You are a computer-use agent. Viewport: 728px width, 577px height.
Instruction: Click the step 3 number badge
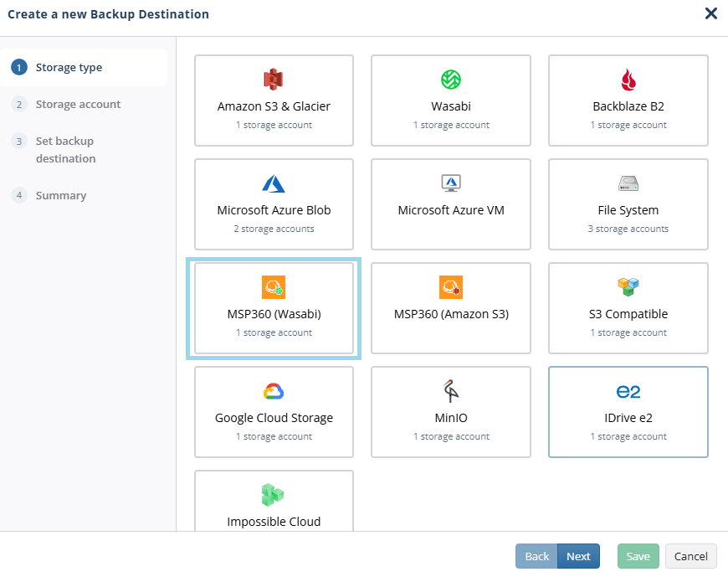[19, 142]
